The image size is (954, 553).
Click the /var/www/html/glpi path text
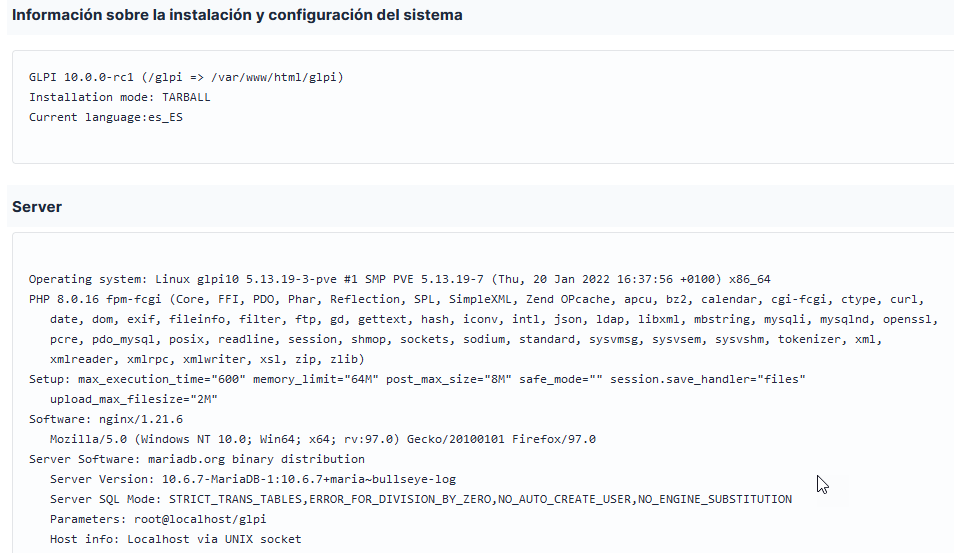(277, 77)
